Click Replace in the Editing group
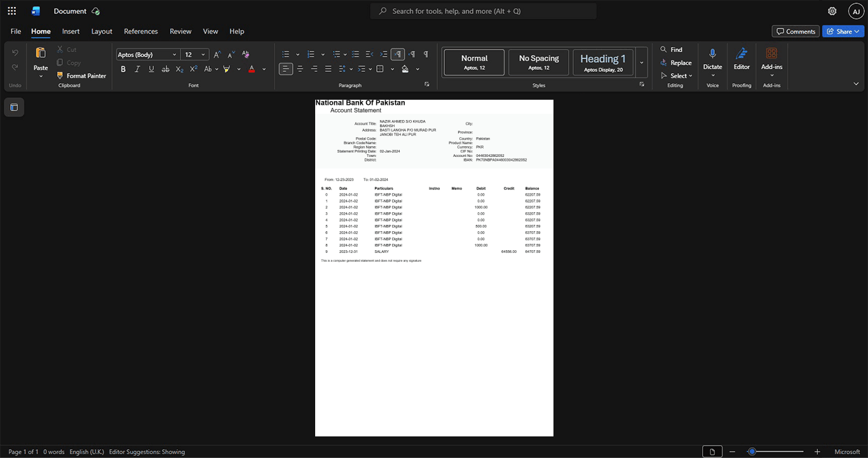The image size is (868, 458). click(x=676, y=62)
